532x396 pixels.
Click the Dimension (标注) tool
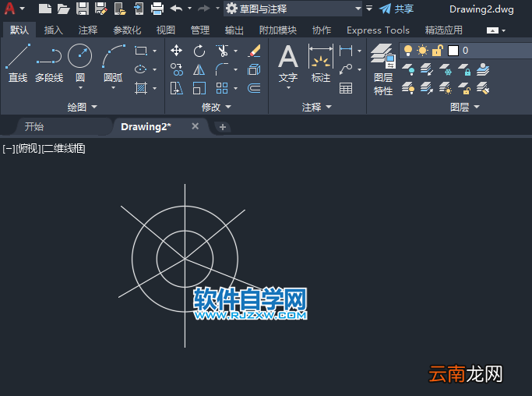321,63
